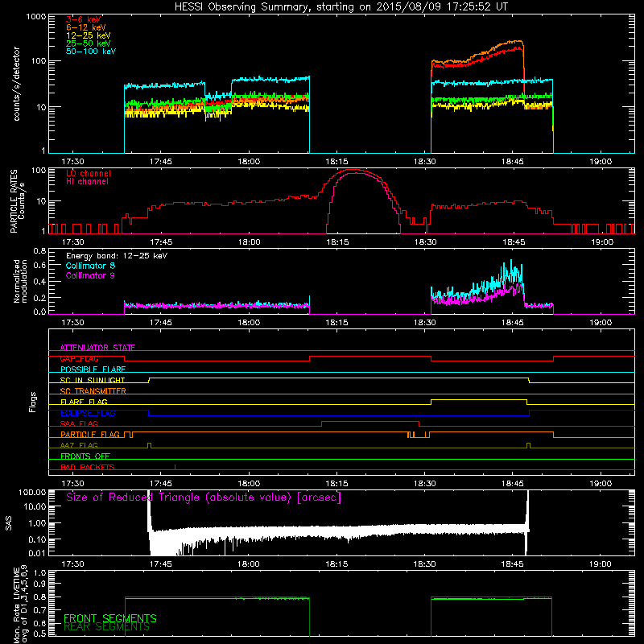This screenshot has height=644, width=644.
Task: Click the 0.10 tick on SAS plot
Action: [37, 539]
